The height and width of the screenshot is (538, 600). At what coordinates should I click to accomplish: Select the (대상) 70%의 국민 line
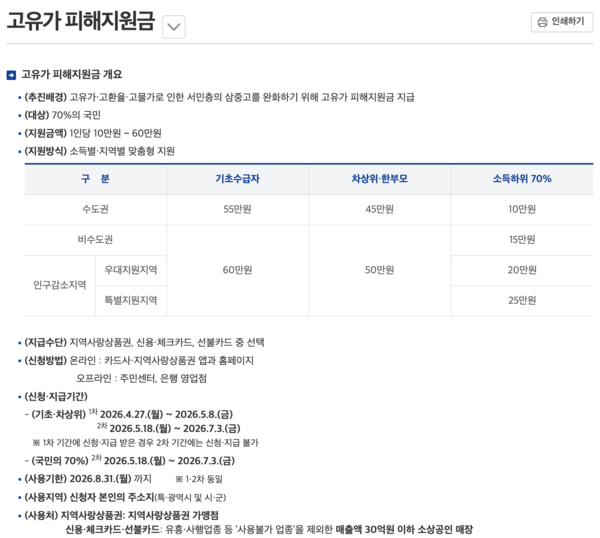click(x=62, y=115)
